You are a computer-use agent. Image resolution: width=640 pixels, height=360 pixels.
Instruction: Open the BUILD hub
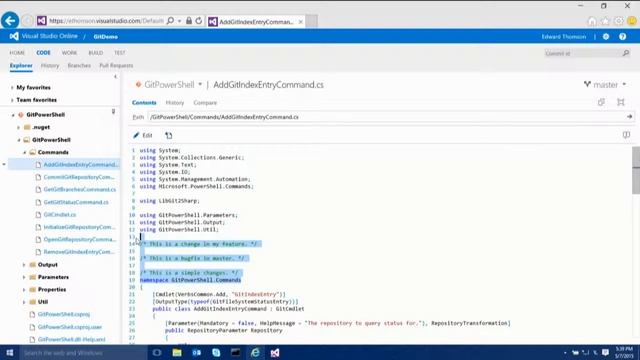coord(96,53)
